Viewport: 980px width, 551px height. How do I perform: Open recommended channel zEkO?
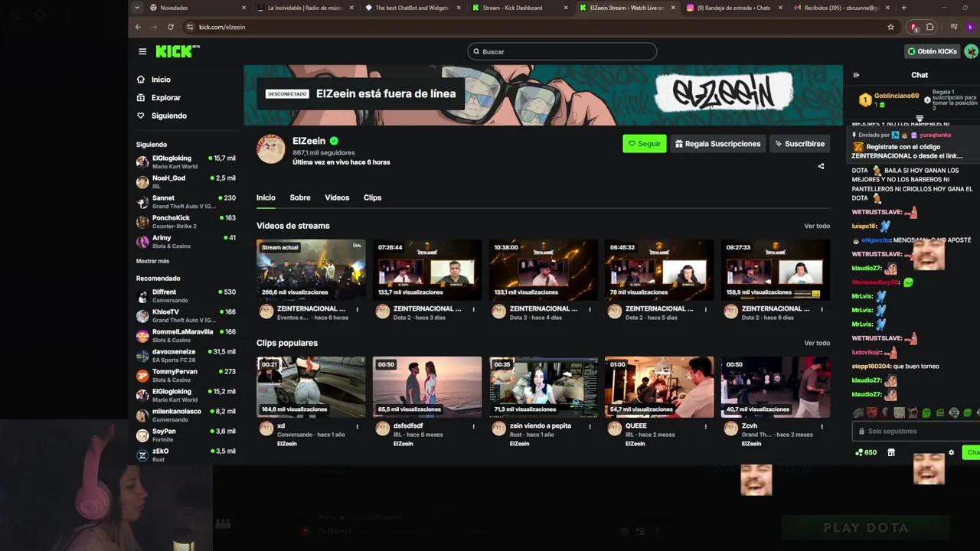click(x=186, y=455)
